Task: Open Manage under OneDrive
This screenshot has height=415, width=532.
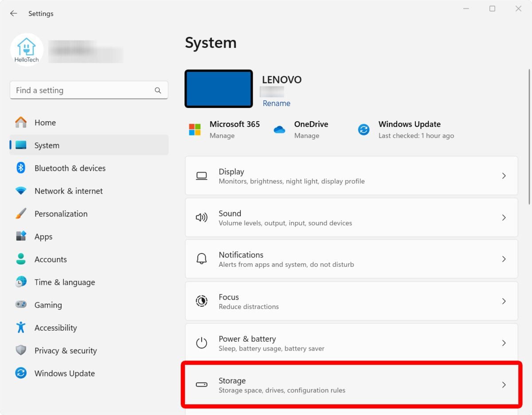Action: point(306,135)
